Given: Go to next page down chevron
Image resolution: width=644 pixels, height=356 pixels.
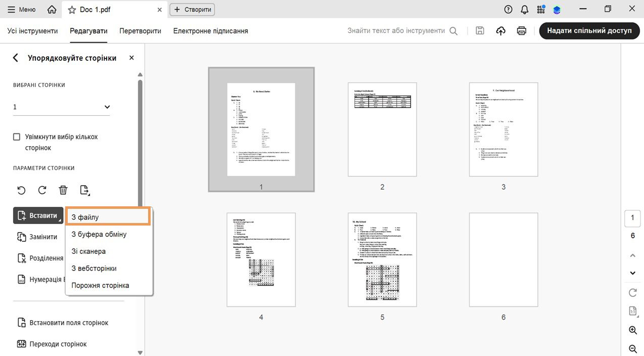Looking at the screenshot, I should click(632, 273).
